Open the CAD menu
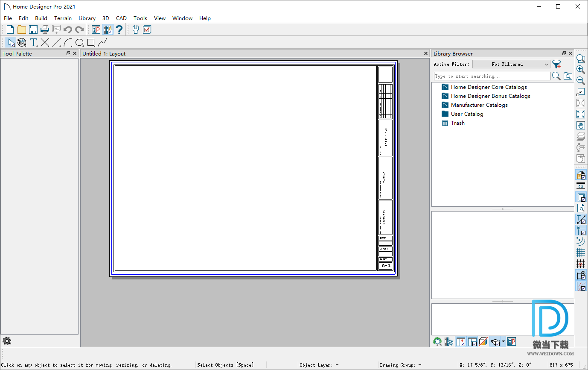588x370 pixels. 121,18
